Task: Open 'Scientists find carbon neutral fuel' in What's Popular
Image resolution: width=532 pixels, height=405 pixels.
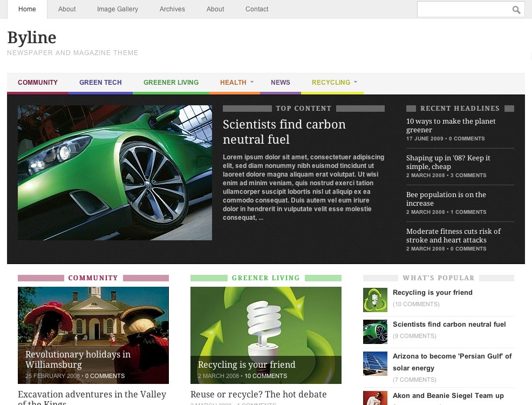Action: pyautogui.click(x=449, y=325)
